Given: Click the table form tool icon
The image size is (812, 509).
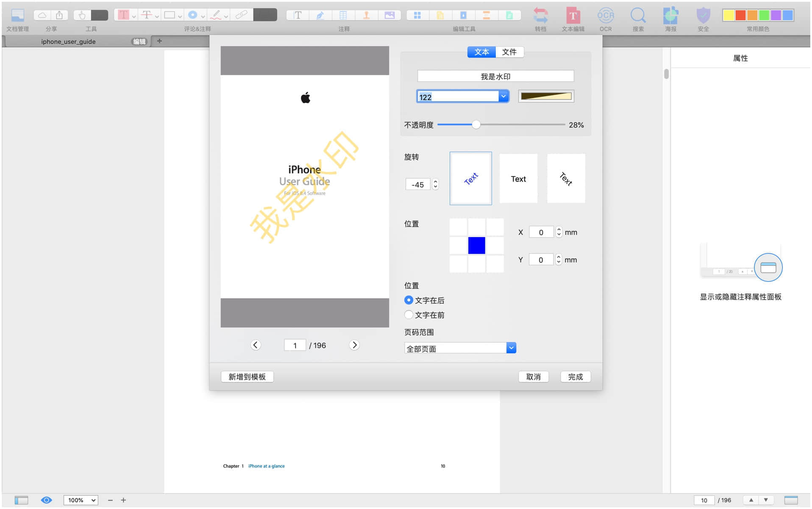Looking at the screenshot, I should [343, 15].
